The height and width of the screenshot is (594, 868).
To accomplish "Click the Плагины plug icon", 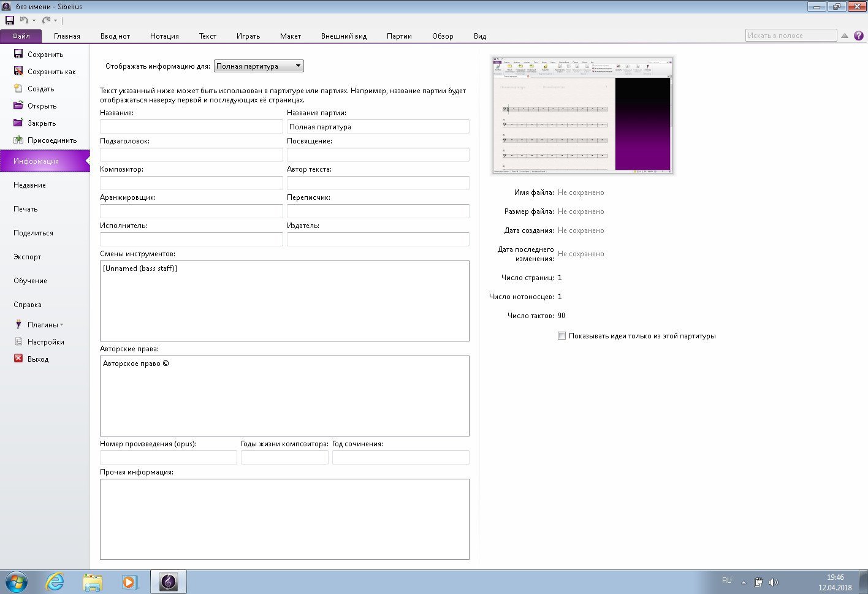I will tap(18, 324).
